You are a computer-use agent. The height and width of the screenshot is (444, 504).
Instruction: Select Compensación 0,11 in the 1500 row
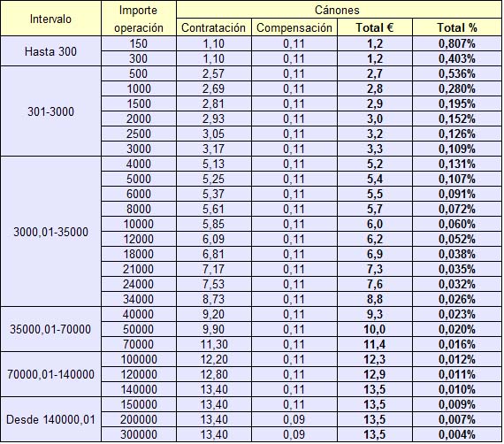(x=294, y=103)
